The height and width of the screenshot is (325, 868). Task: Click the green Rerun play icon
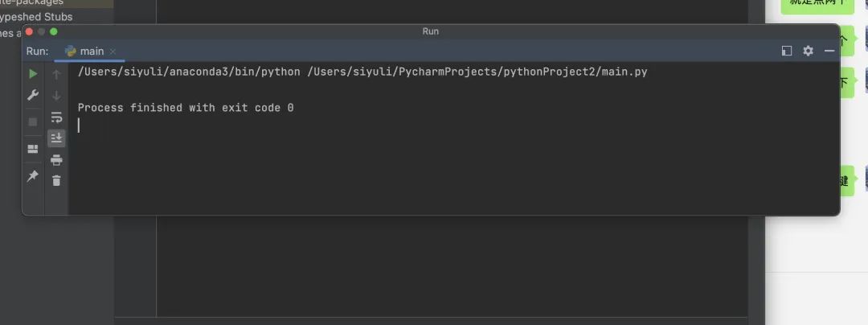click(x=33, y=74)
